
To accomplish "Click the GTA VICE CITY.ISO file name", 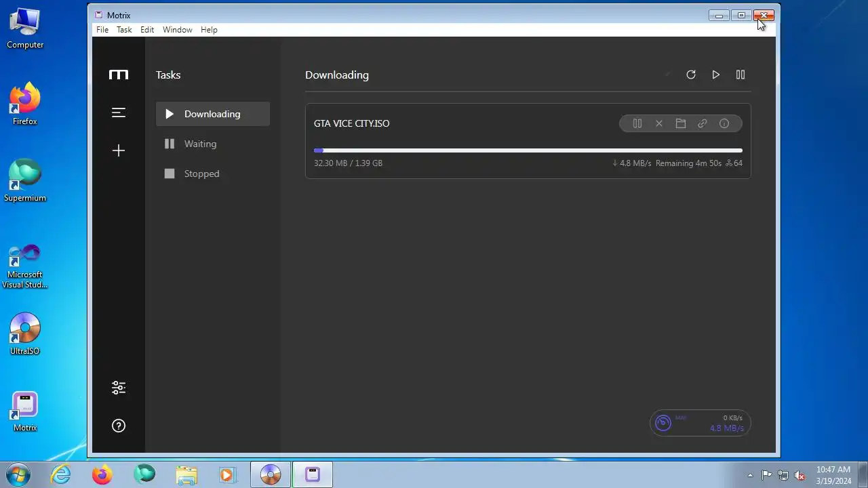I will point(351,123).
